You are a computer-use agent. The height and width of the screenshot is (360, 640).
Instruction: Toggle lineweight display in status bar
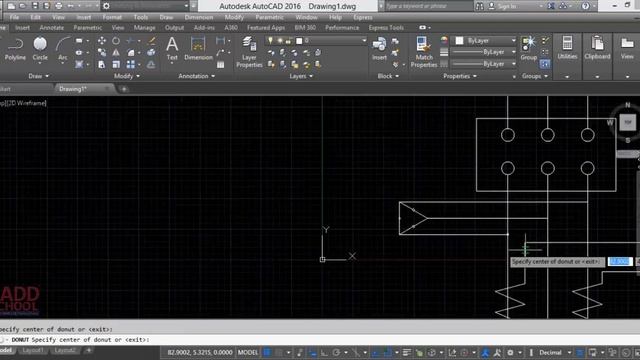(407, 352)
